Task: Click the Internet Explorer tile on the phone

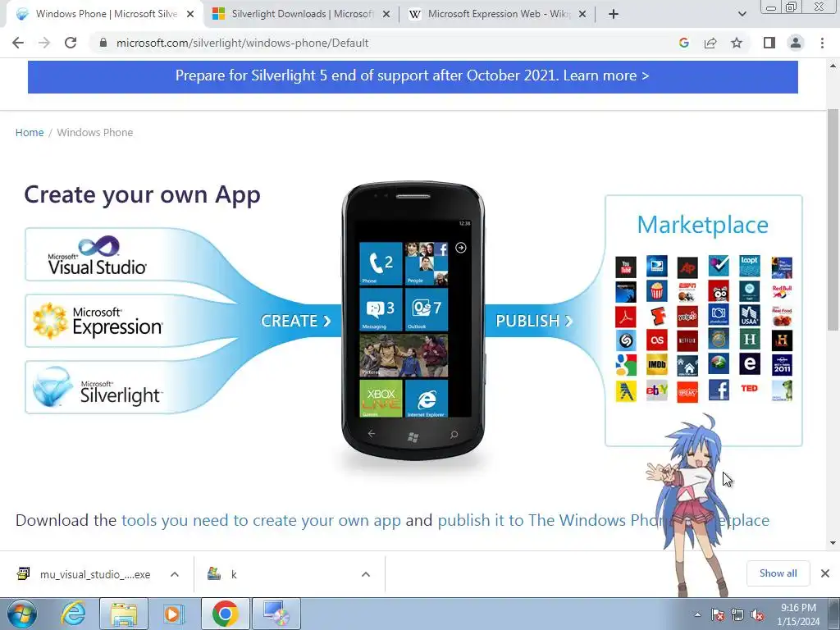Action: pos(427,398)
